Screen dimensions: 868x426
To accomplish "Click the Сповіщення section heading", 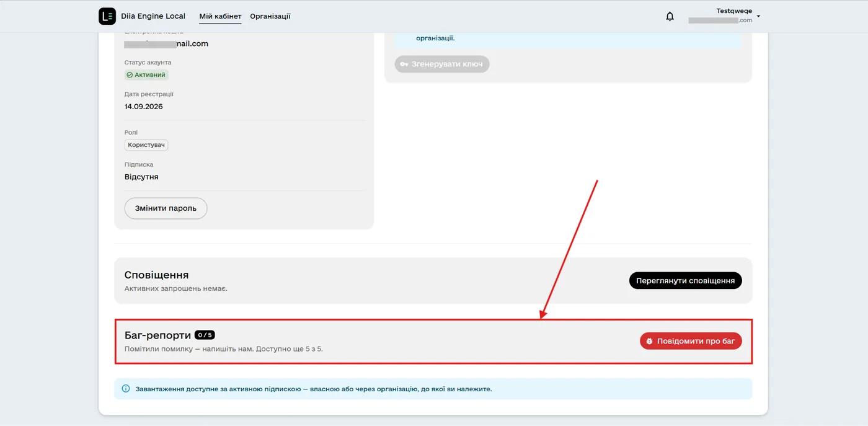I will pyautogui.click(x=156, y=275).
